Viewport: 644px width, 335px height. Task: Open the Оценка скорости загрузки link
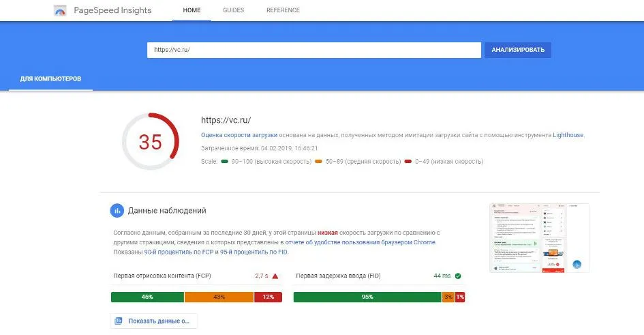239,135
